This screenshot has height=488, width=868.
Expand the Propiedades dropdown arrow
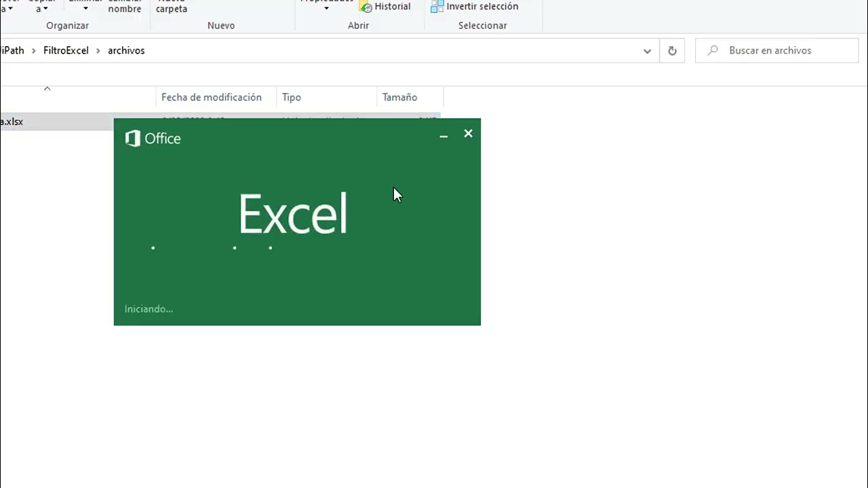(x=326, y=9)
